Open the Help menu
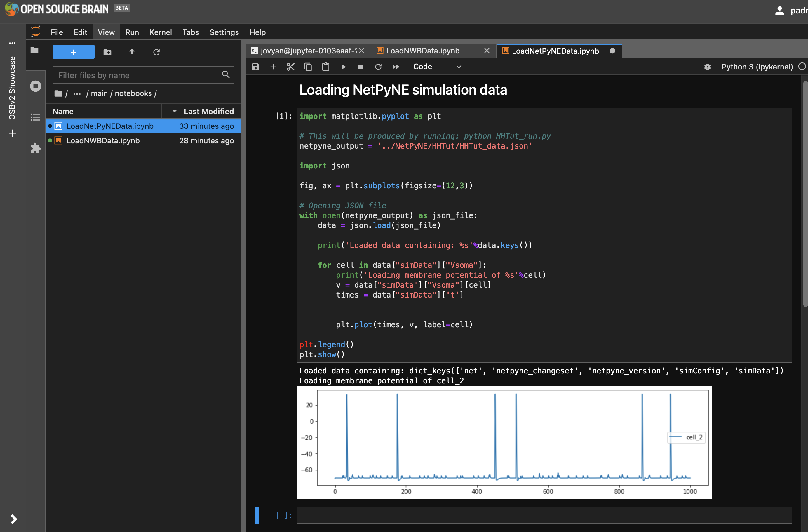 pyautogui.click(x=257, y=32)
